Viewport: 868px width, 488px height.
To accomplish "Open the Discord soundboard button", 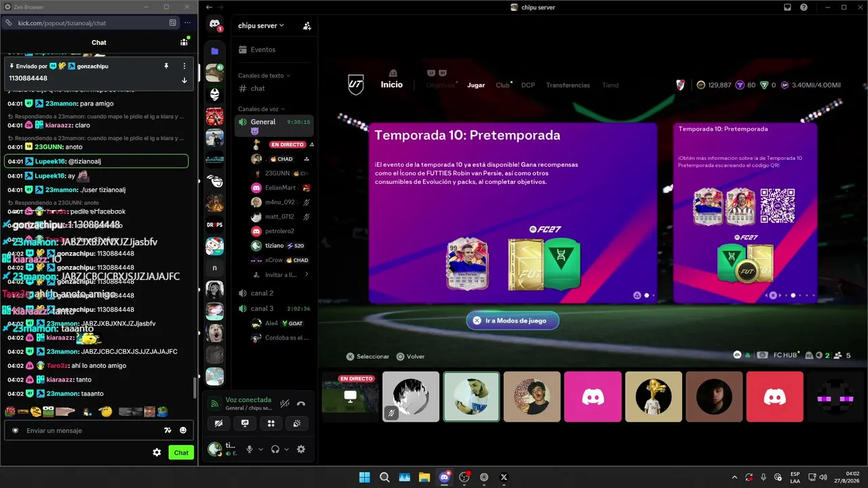I will [298, 423].
